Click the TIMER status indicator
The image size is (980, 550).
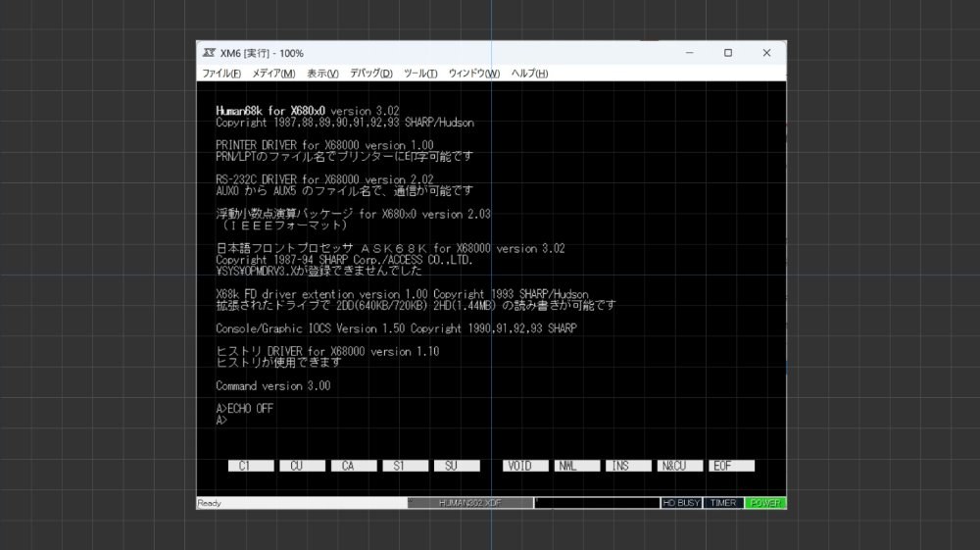tap(723, 503)
